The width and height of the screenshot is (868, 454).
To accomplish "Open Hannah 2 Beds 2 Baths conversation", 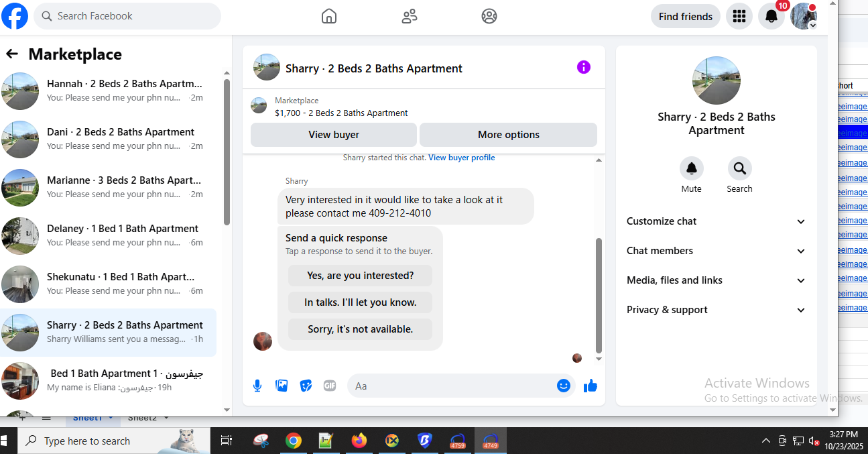I will point(108,91).
